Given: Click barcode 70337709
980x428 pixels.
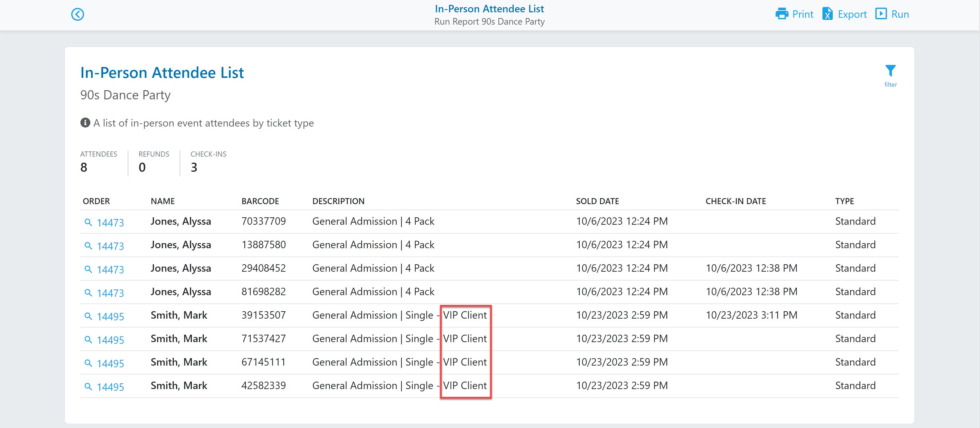Looking at the screenshot, I should [264, 221].
